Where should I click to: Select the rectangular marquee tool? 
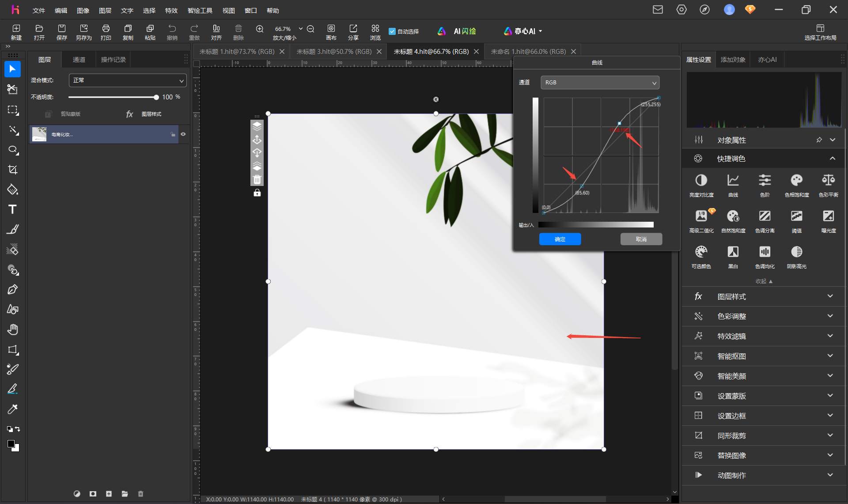(x=12, y=110)
